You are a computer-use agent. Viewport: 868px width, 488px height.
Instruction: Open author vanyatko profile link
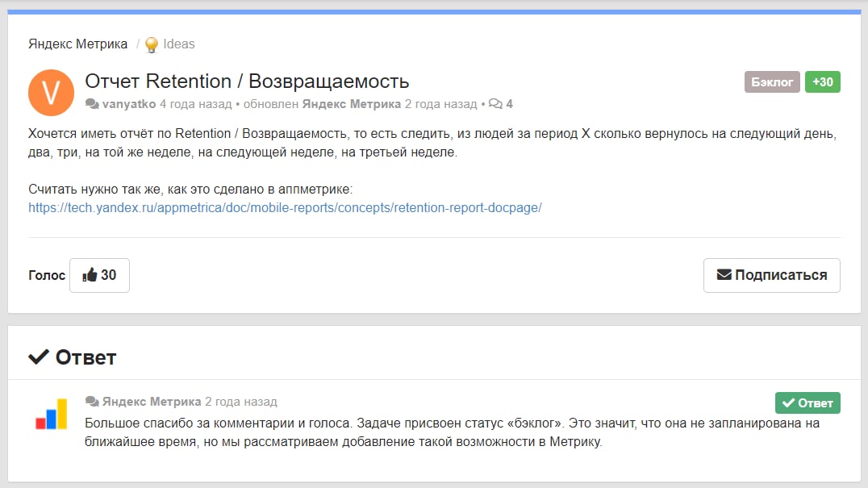129,104
